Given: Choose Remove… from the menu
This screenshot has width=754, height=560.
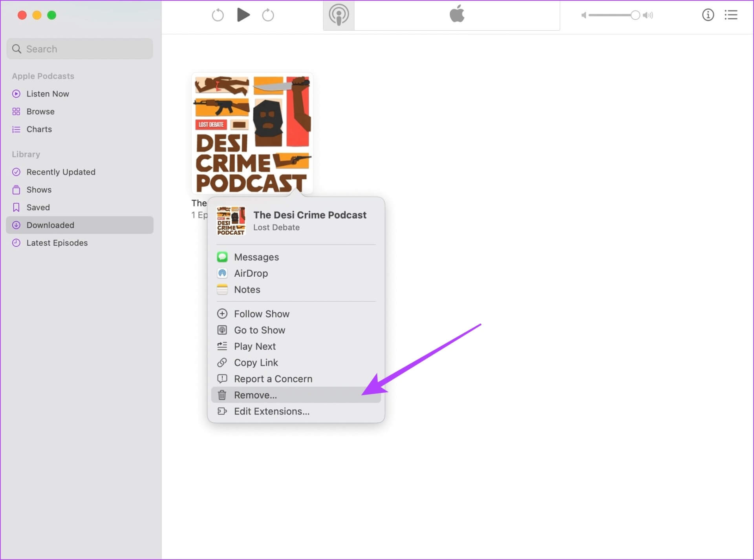Looking at the screenshot, I should click(x=296, y=395).
